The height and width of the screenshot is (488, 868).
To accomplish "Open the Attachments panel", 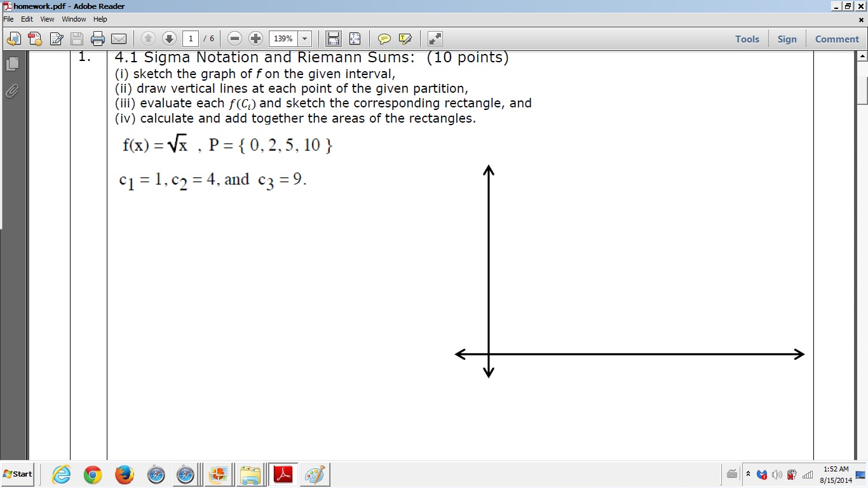I will (11, 91).
